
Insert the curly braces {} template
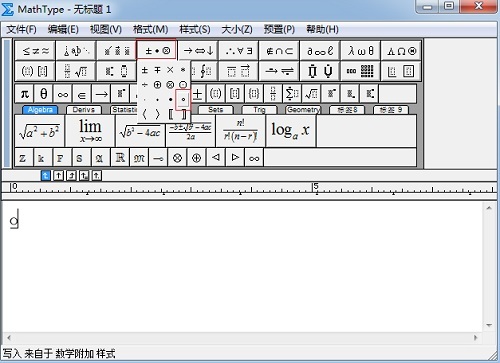click(254, 94)
